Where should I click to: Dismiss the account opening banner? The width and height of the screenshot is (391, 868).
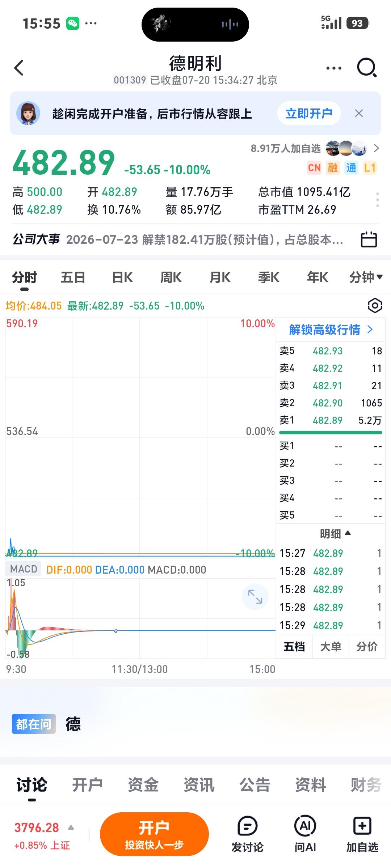[359, 114]
